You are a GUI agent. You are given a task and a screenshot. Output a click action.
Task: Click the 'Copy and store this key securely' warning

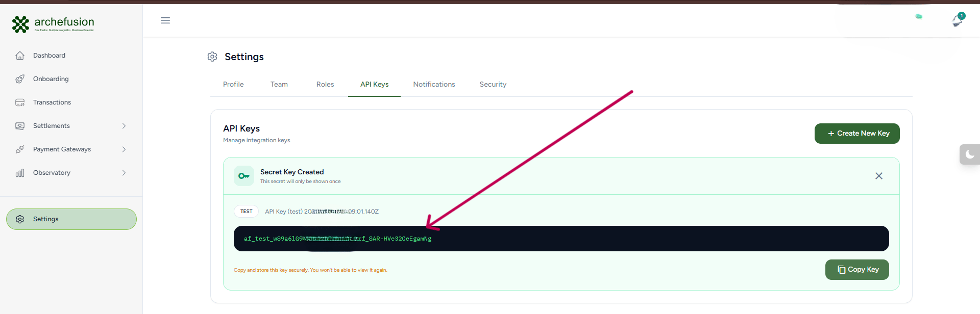pos(310,270)
